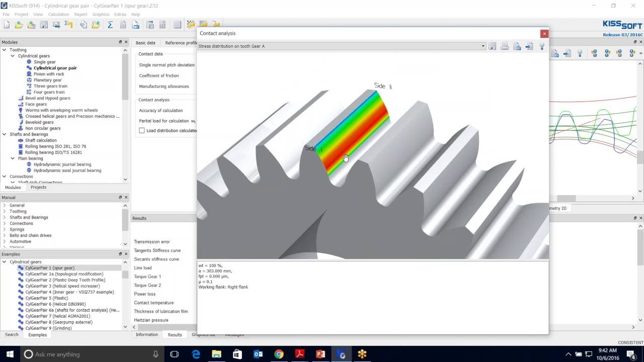This screenshot has width=644, height=362.
Task: Click the Open file folder icon
Action: coord(19,25)
